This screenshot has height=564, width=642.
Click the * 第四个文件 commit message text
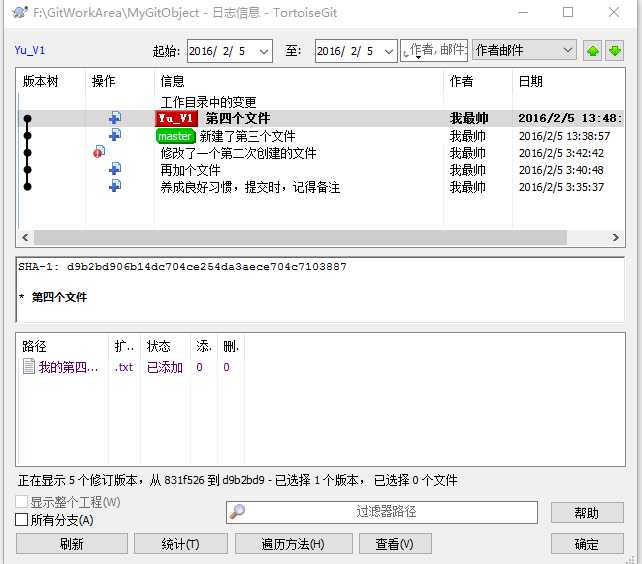pyautogui.click(x=53, y=297)
